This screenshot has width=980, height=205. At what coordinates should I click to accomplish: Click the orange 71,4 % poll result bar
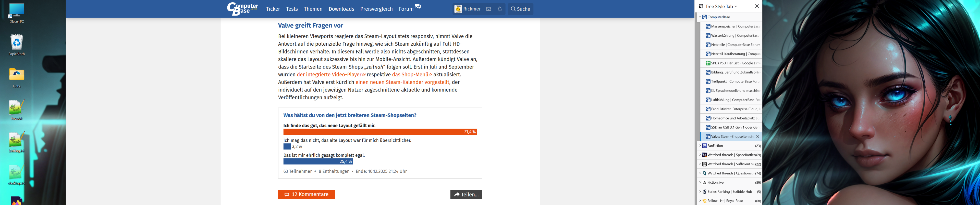380,132
